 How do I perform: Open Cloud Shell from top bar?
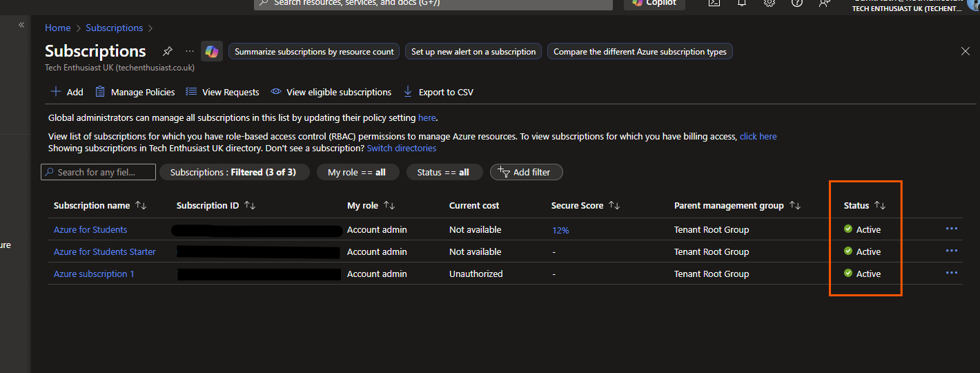point(714,3)
